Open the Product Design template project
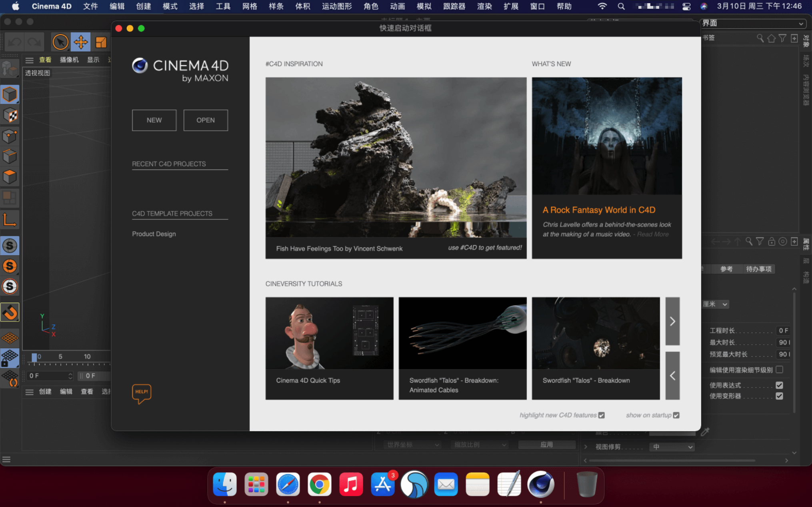The height and width of the screenshot is (507, 812). click(154, 234)
